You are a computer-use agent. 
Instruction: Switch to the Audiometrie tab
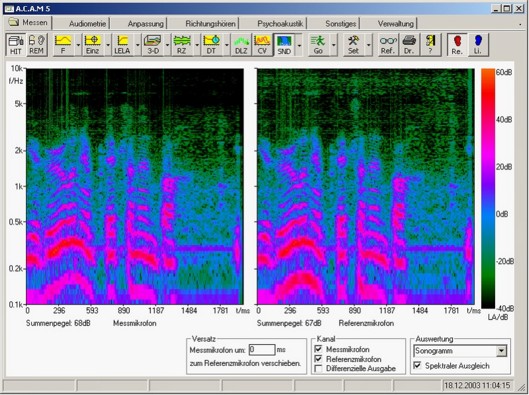click(87, 24)
